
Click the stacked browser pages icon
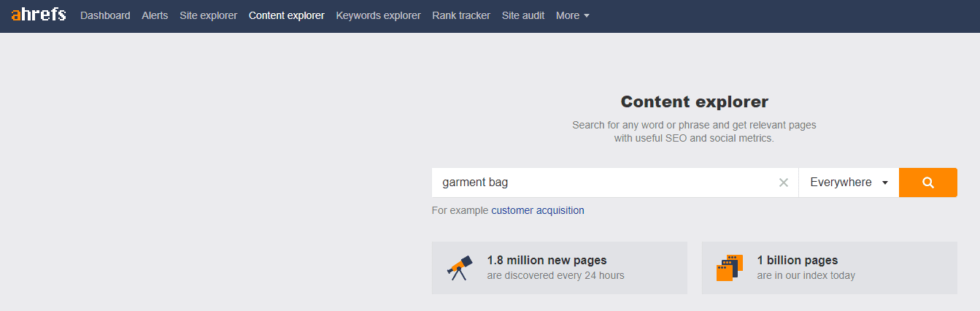coord(730,268)
